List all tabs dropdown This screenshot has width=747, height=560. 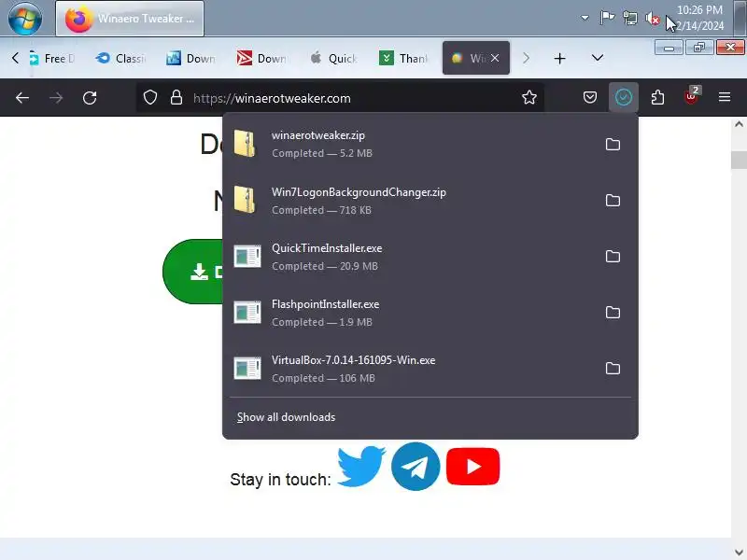tap(598, 58)
